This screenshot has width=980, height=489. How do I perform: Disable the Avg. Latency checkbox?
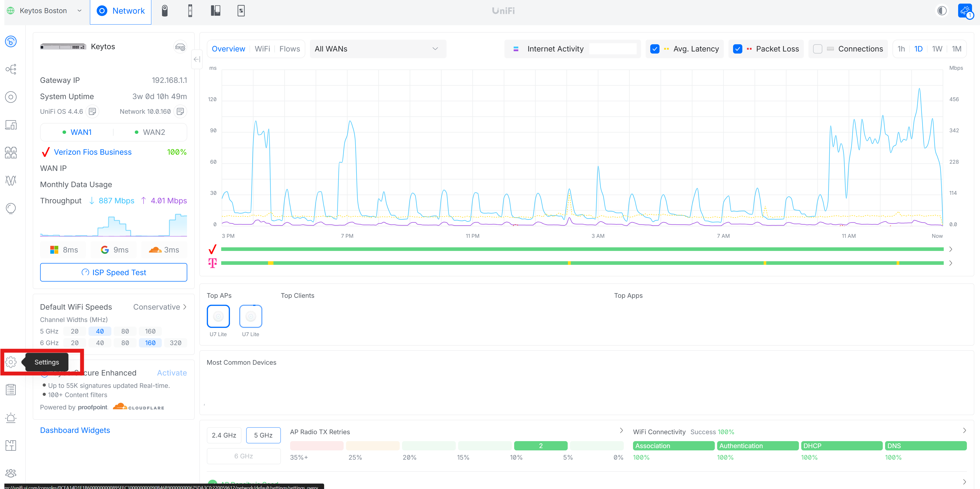coord(655,49)
